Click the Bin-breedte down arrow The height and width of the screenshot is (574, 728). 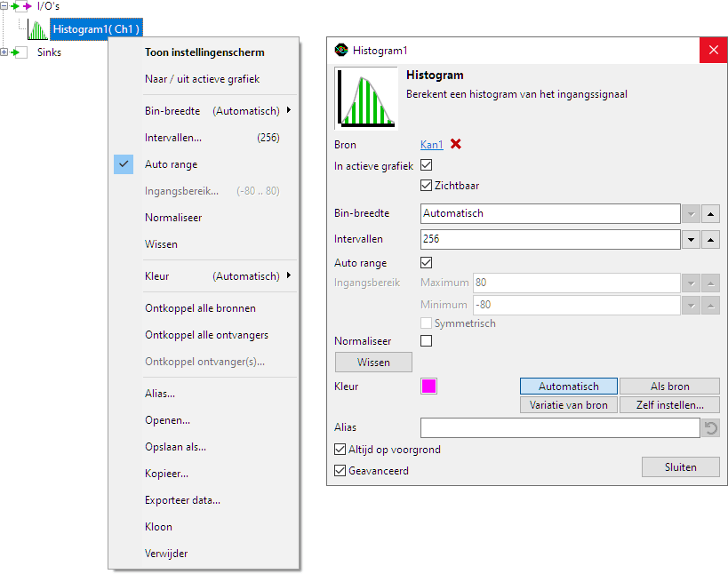pos(692,214)
